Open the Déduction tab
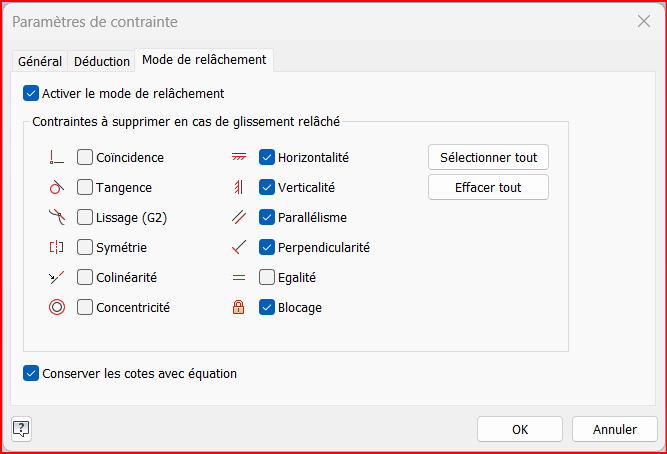This screenshot has height=454, width=667. pos(102,61)
